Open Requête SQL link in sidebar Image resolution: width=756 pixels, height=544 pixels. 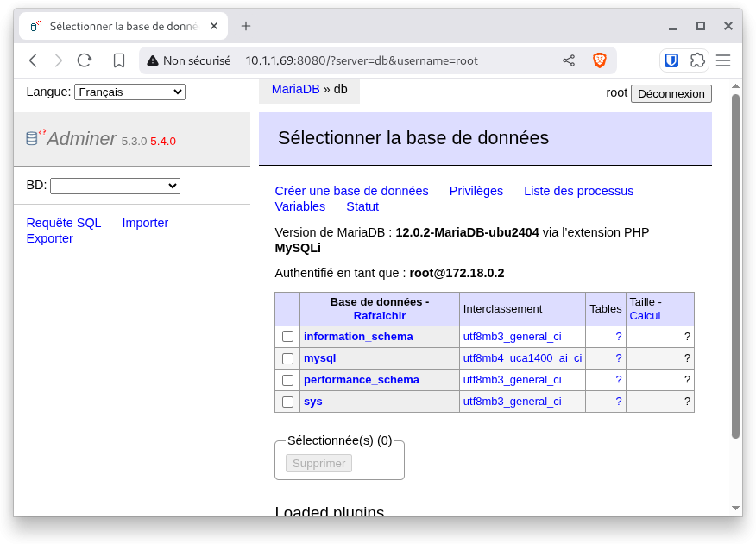[64, 223]
